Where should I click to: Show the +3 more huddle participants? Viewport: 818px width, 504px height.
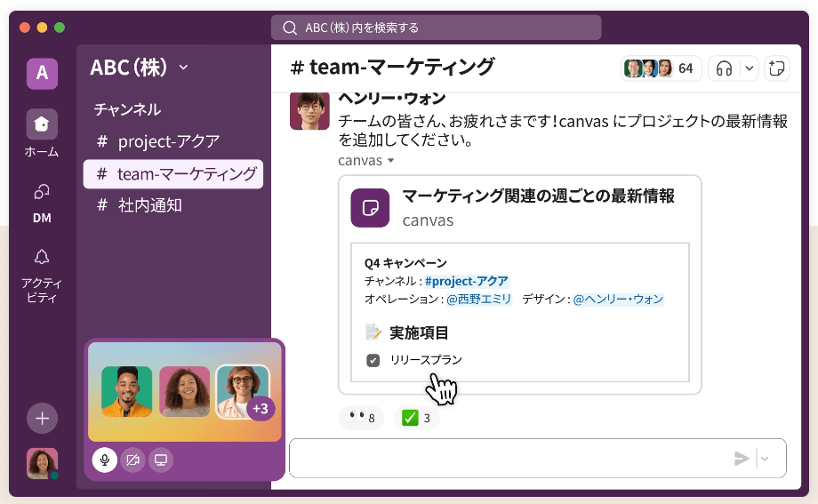261,408
